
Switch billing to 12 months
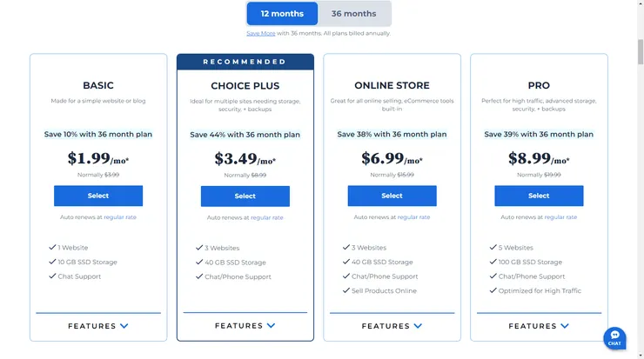[282, 14]
